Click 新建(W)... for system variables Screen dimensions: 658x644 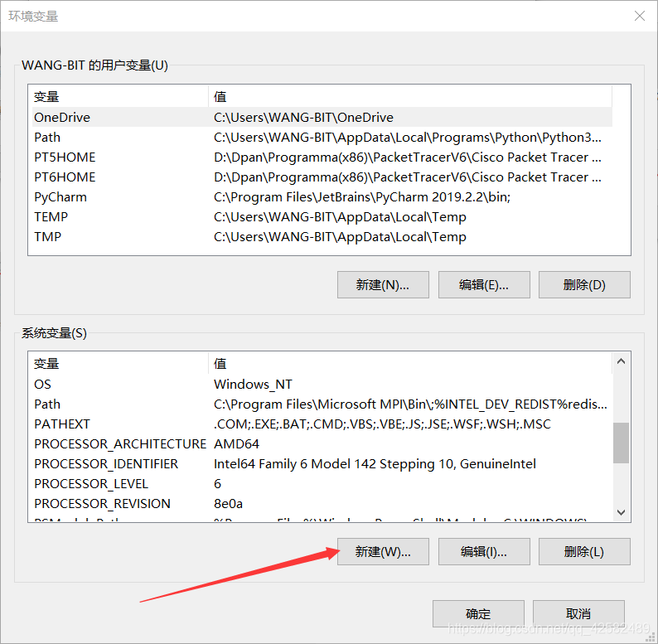pyautogui.click(x=383, y=552)
